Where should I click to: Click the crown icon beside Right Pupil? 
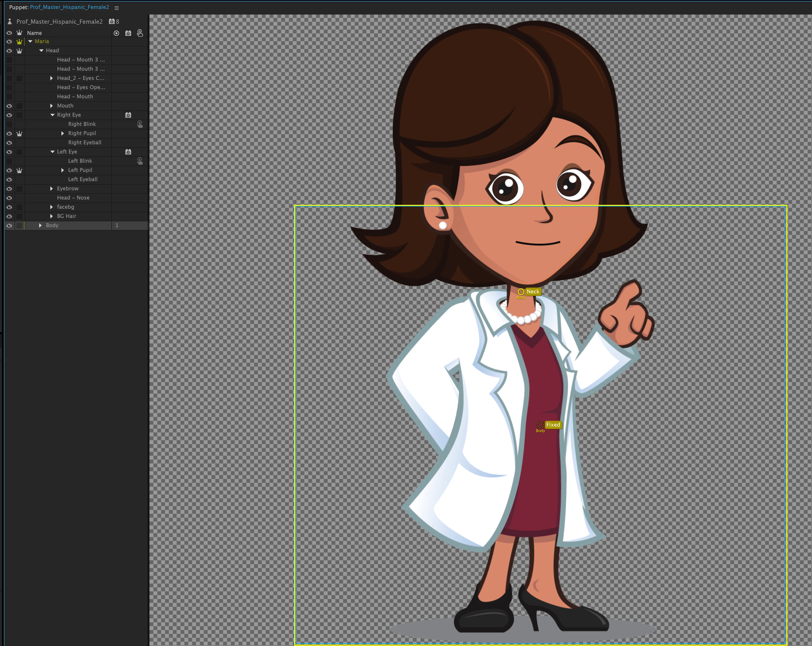[x=19, y=133]
